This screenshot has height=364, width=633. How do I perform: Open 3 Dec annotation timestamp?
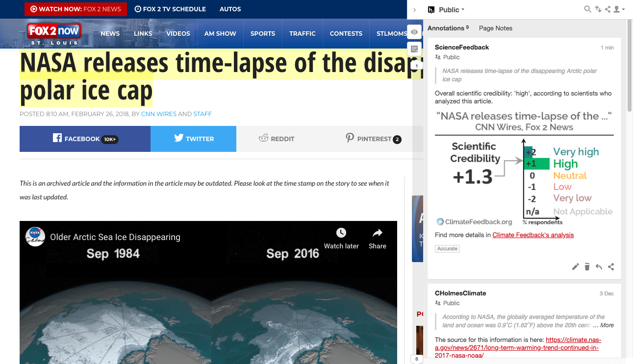607,293
